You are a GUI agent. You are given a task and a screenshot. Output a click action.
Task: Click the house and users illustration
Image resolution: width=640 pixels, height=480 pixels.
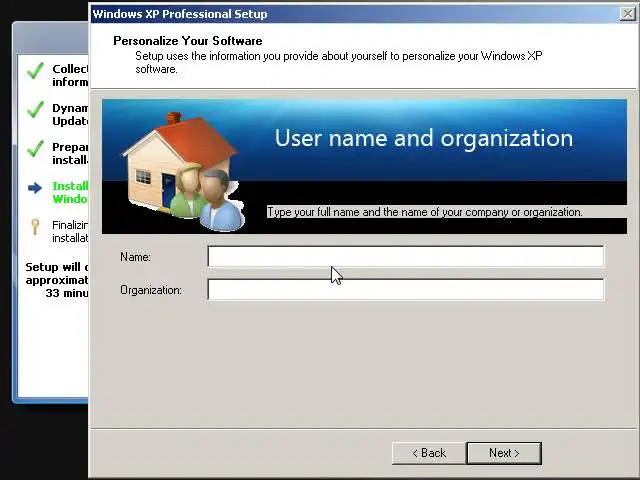tap(184, 171)
